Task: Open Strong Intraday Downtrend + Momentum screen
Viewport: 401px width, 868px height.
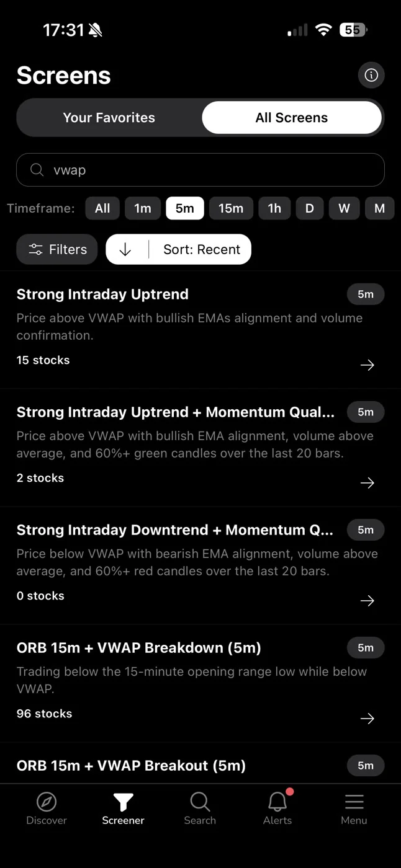Action: coord(200,565)
